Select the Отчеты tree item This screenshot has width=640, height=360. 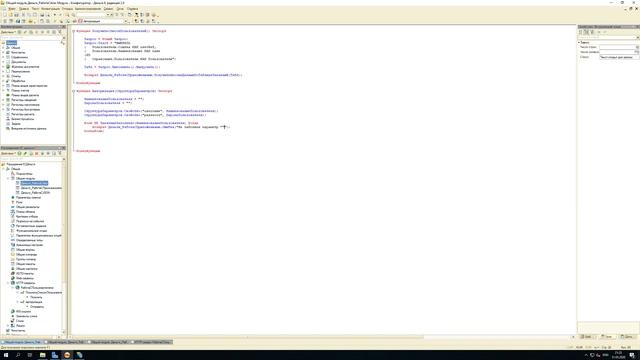tap(16, 76)
